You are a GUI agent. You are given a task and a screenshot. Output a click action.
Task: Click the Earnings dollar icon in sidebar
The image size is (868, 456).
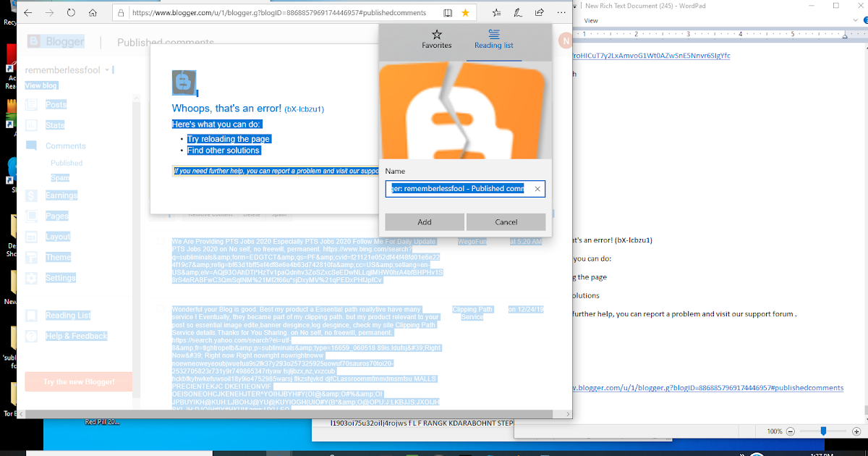pos(31,195)
